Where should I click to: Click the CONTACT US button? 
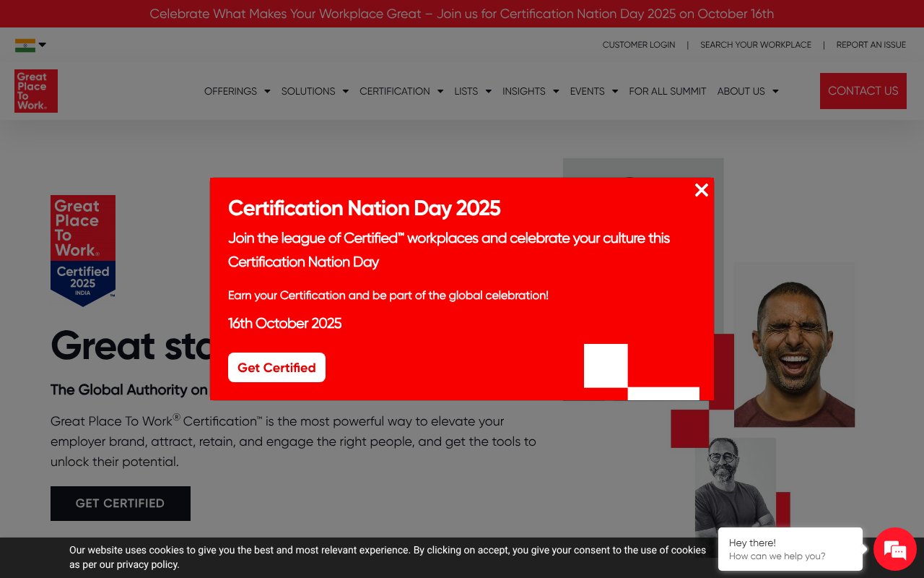coord(863,91)
